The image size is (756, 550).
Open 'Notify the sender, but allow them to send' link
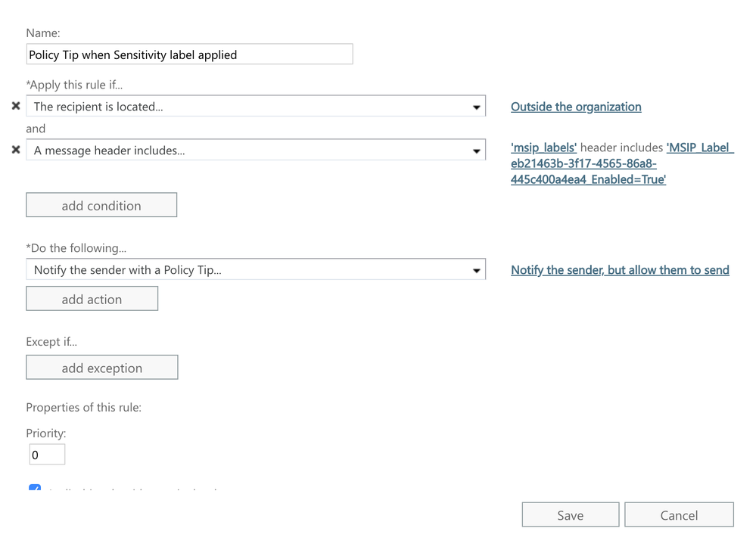pos(620,270)
